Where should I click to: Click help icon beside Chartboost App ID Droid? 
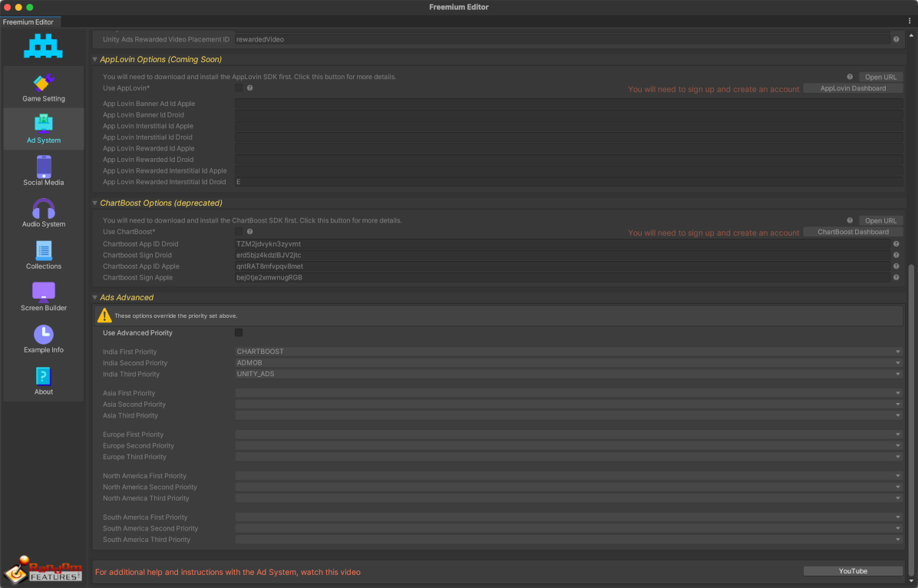coord(896,244)
